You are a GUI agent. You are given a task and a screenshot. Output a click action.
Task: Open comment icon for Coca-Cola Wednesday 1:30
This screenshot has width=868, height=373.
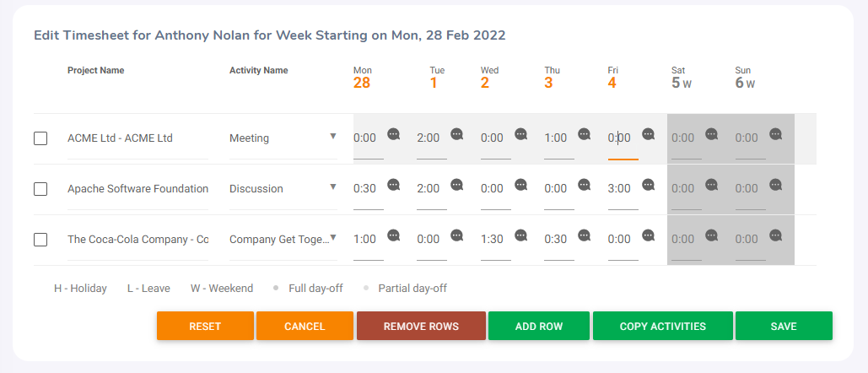pyautogui.click(x=521, y=235)
